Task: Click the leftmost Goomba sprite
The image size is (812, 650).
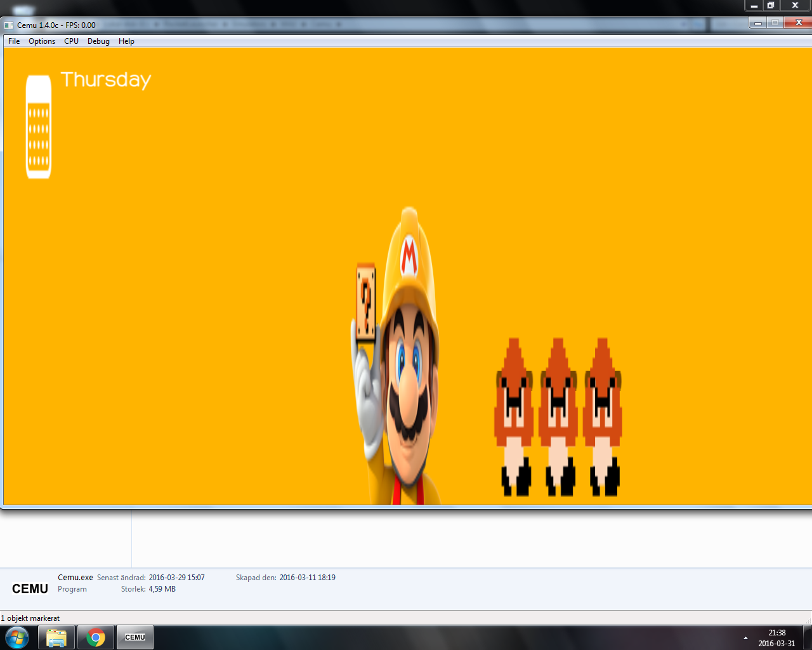Action: (x=514, y=417)
